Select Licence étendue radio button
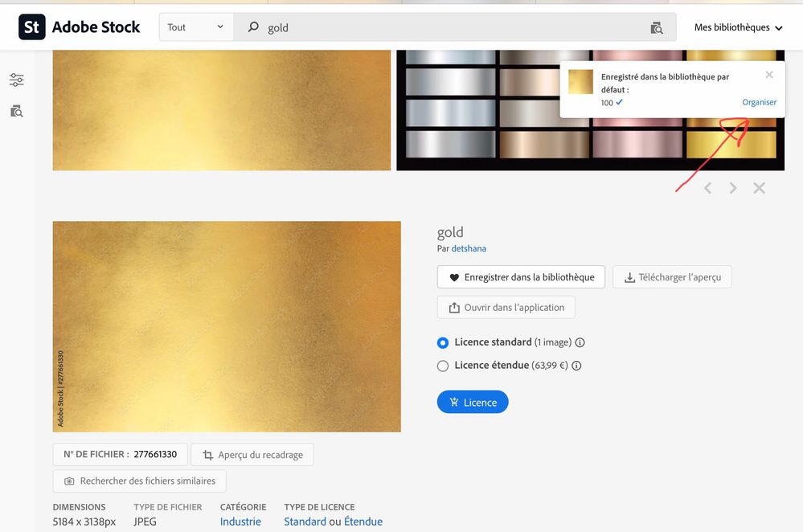 click(x=443, y=366)
